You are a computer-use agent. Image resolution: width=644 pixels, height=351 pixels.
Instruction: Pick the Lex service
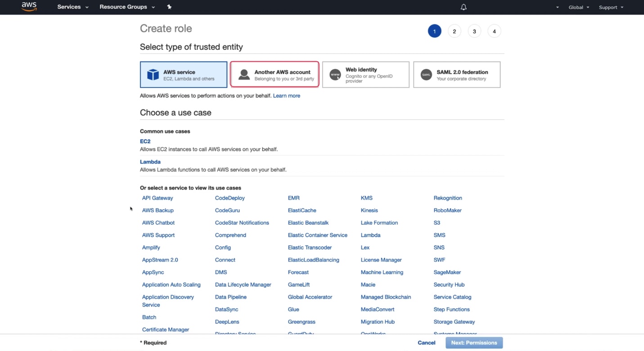(365, 248)
